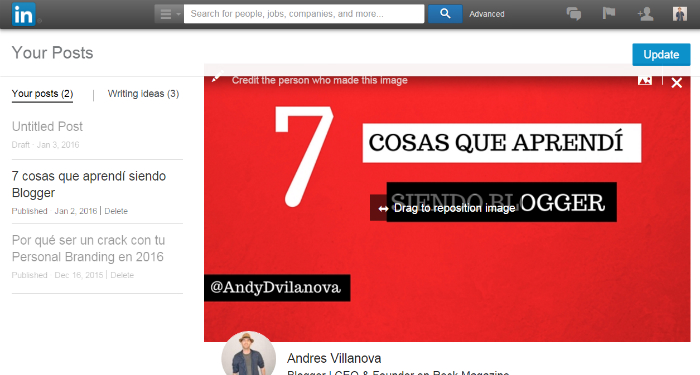Click the Update button
Image resolution: width=700 pixels, height=375 pixels.
(661, 54)
